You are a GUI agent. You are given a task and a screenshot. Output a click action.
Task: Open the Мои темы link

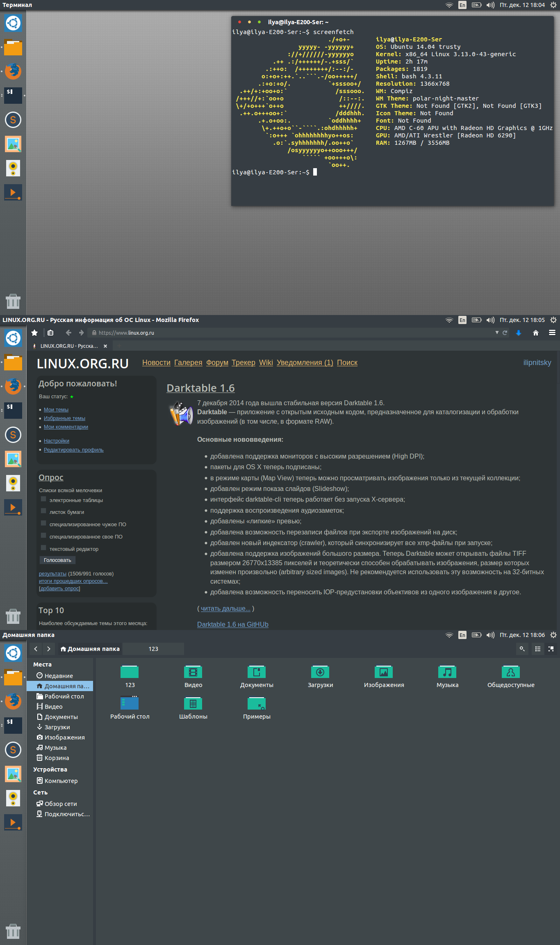coord(56,409)
